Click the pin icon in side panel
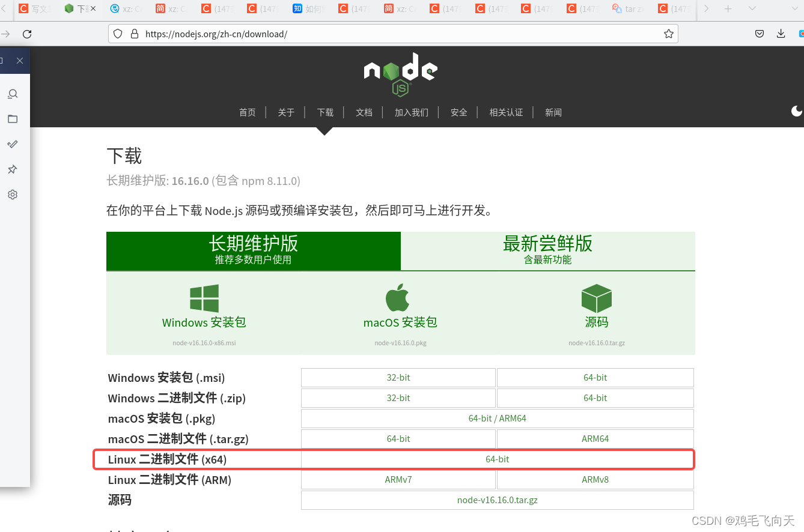The height and width of the screenshot is (532, 804). (13, 169)
